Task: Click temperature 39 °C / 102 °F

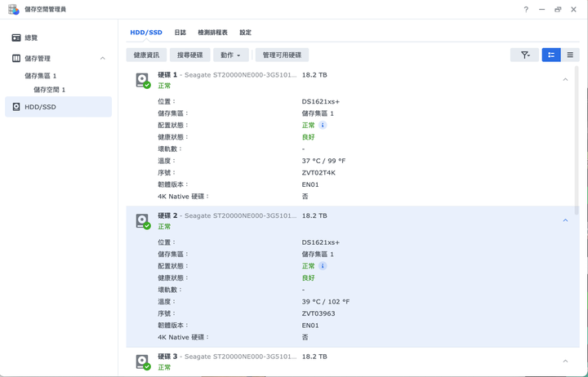Action: click(326, 302)
